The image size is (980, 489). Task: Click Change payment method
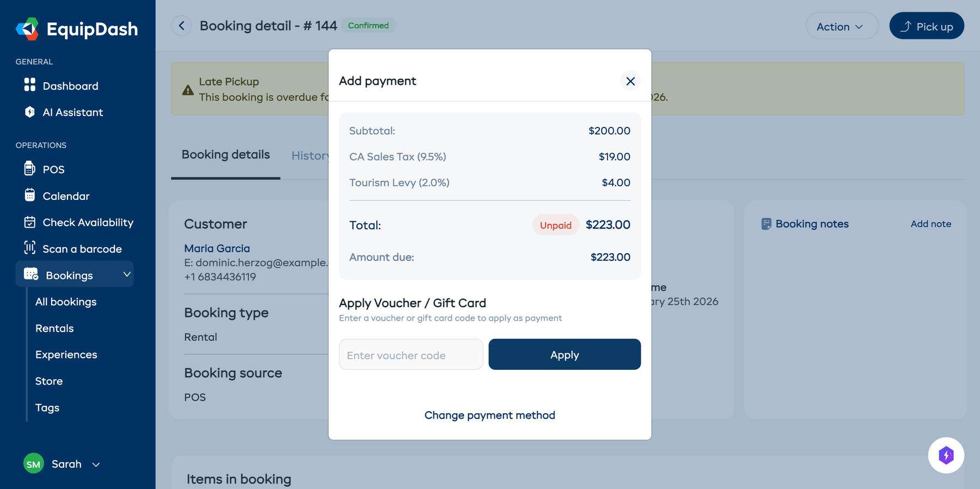(489, 415)
